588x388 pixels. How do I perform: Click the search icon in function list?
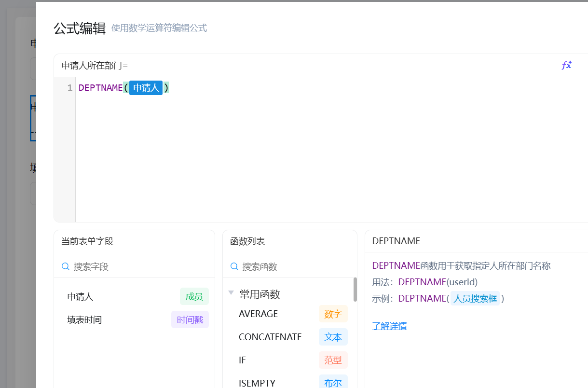(x=234, y=266)
